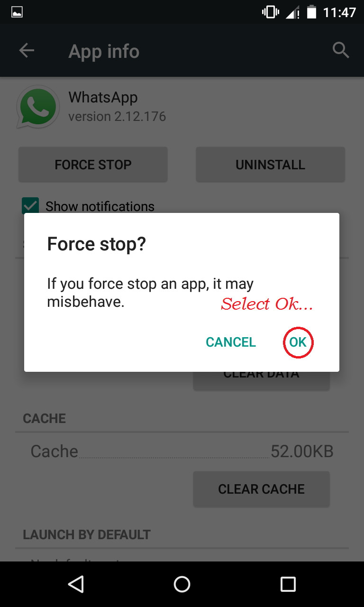364x607 pixels.
Task: Tap the FORCE STOP button
Action: coord(93,165)
